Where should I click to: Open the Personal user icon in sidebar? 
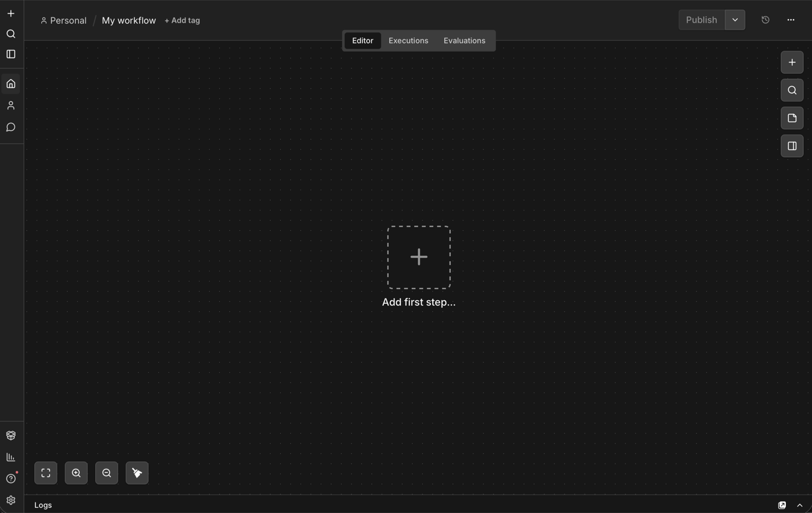[10, 105]
